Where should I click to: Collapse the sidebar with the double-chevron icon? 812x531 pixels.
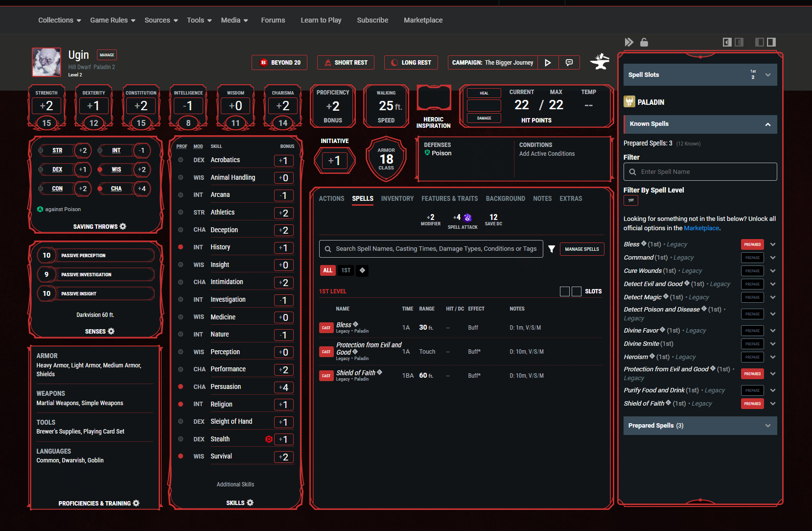tap(629, 42)
